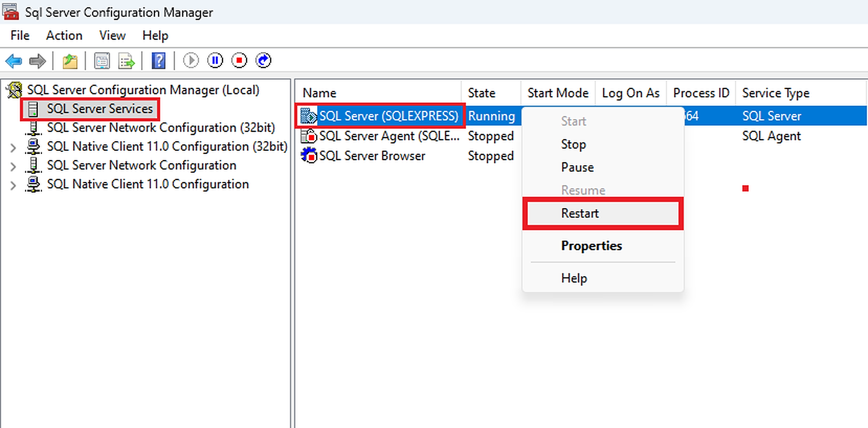Viewport: 868px width, 428px height.
Task: Sort by the Process ID column header
Action: (701, 93)
